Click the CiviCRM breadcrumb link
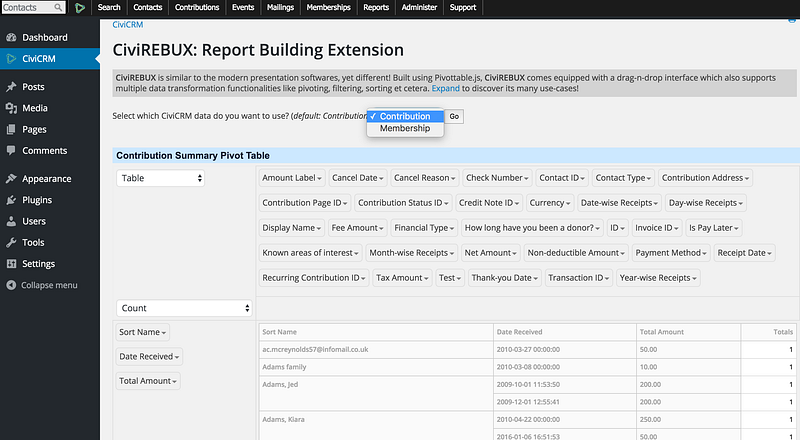 click(128, 25)
